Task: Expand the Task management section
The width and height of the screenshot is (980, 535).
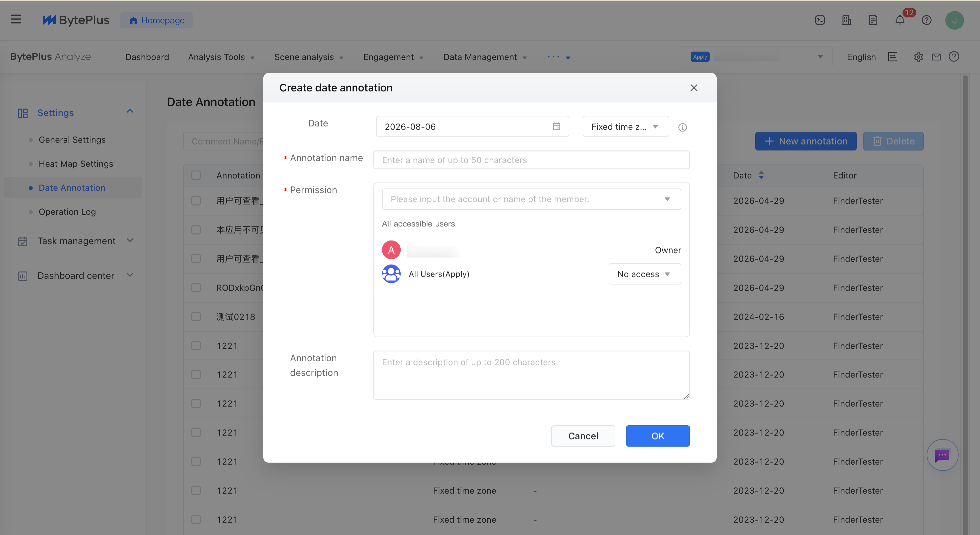Action: tap(130, 240)
